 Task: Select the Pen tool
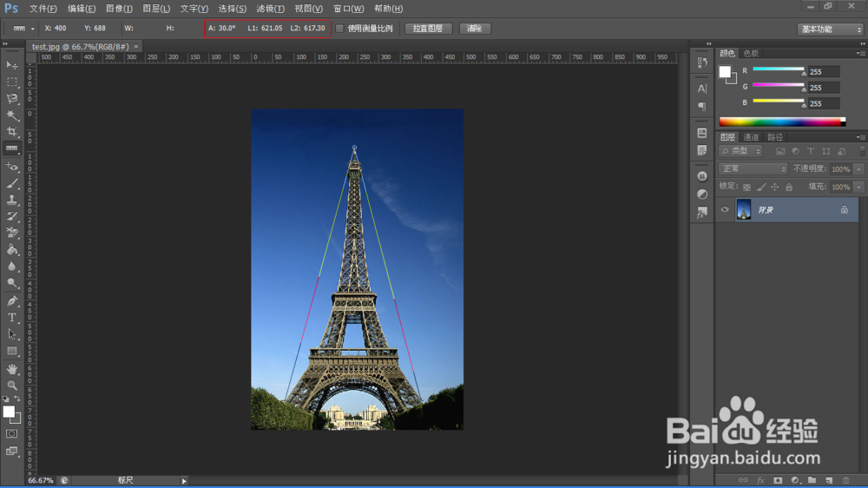point(11,300)
